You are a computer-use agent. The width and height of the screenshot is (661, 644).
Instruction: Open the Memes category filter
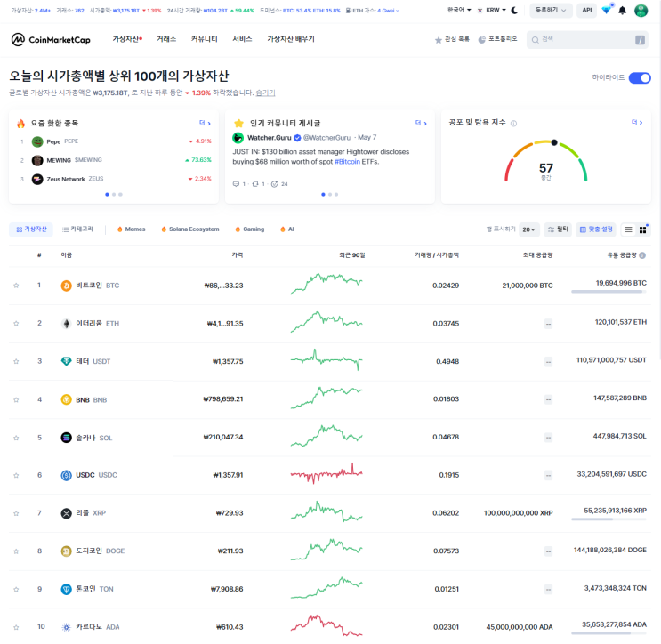pos(131,229)
